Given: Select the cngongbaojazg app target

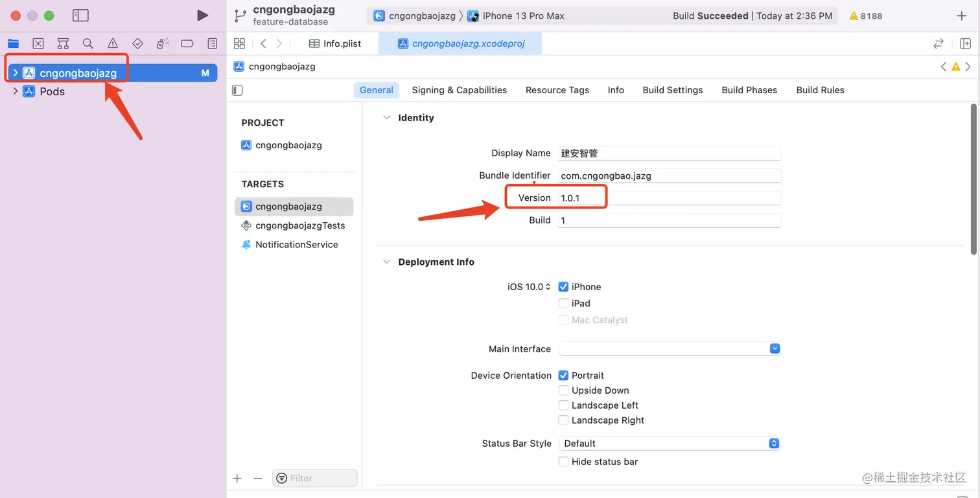Looking at the screenshot, I should pyautogui.click(x=294, y=207).
